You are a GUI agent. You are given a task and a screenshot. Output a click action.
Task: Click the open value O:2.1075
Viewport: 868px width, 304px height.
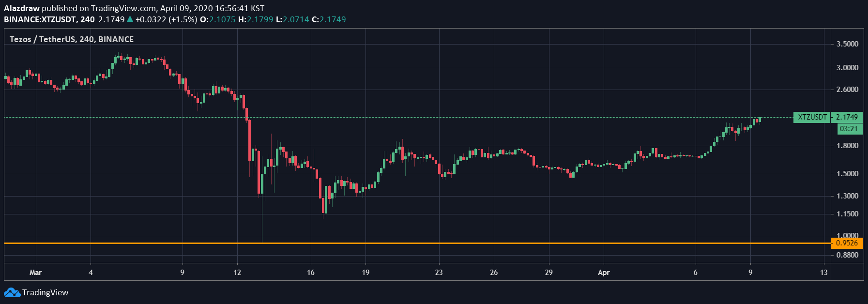(218, 19)
